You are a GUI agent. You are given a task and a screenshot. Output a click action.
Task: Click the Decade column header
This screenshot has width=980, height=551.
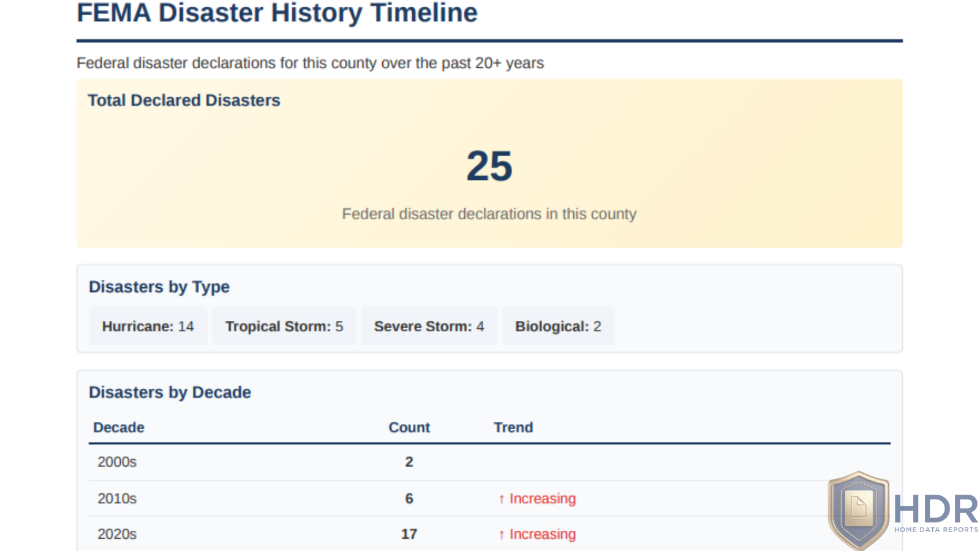click(119, 427)
